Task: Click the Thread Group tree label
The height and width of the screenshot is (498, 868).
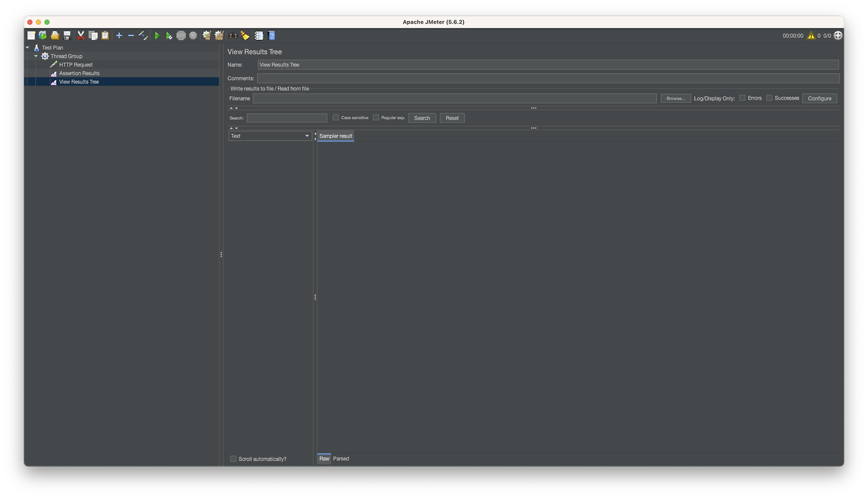Action: pos(66,56)
